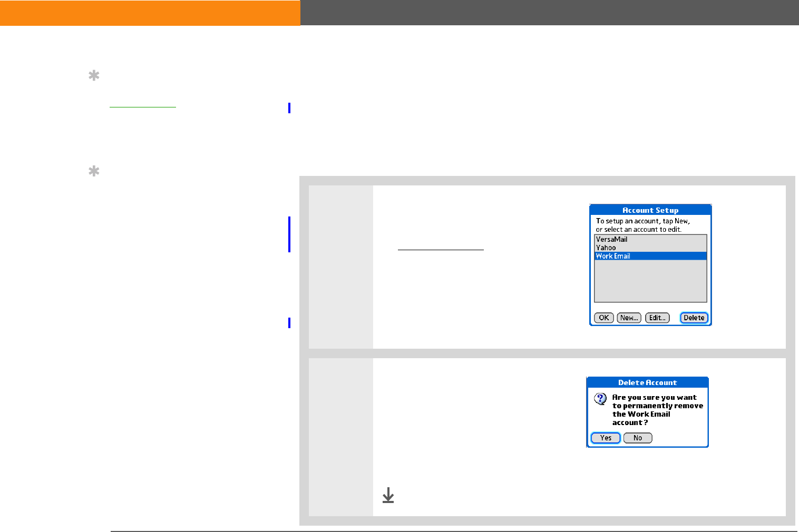Tap the Delete button in Account Setup

pos(694,318)
